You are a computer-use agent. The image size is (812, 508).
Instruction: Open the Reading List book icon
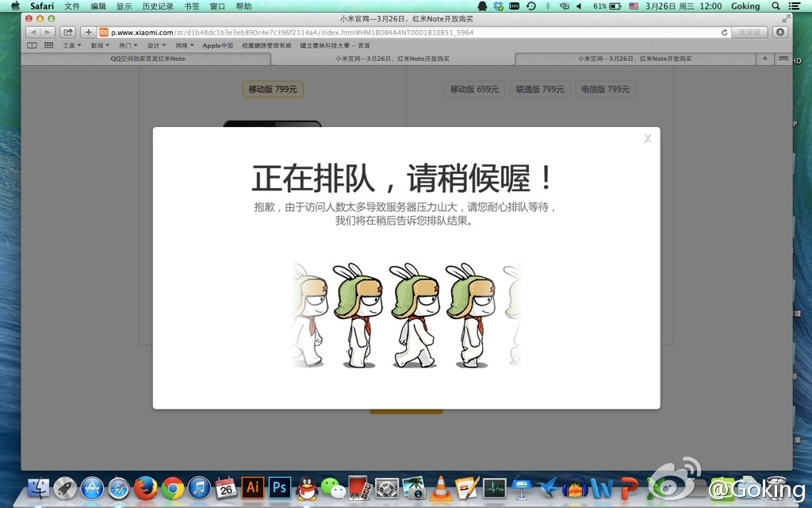32,45
